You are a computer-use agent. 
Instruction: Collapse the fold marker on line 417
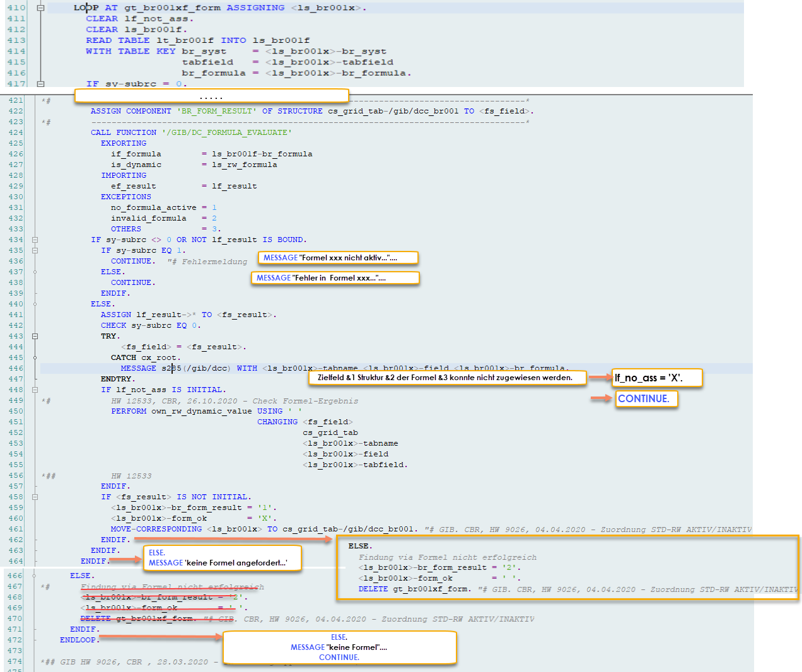(x=40, y=84)
